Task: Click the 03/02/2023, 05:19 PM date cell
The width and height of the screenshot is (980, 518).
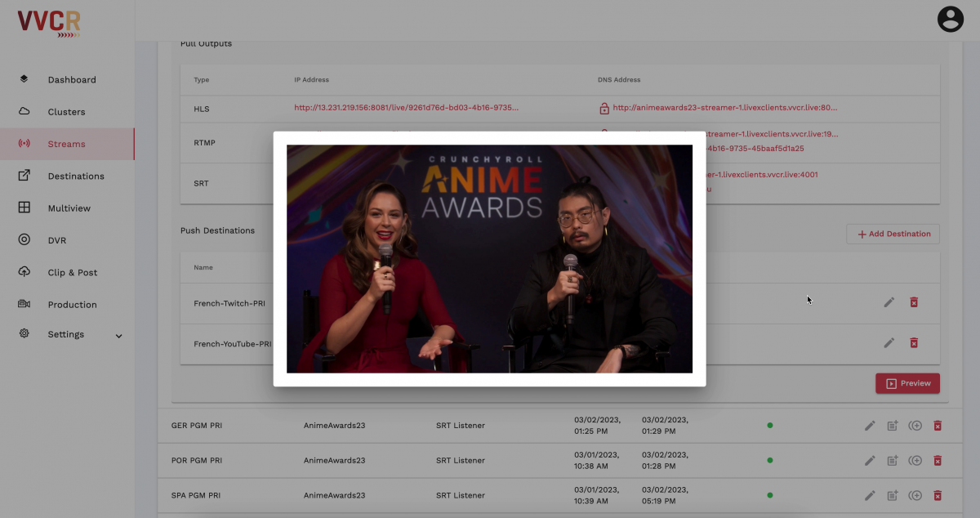Action: point(665,495)
